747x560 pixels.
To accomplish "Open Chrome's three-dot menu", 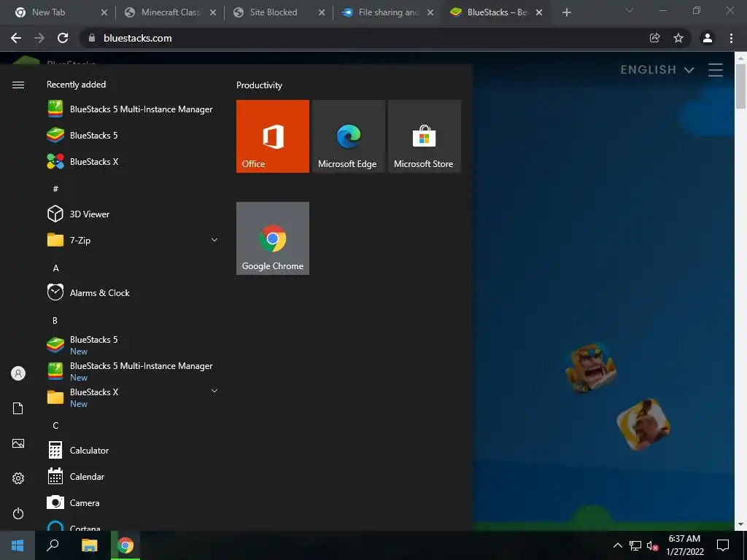I will 731,38.
